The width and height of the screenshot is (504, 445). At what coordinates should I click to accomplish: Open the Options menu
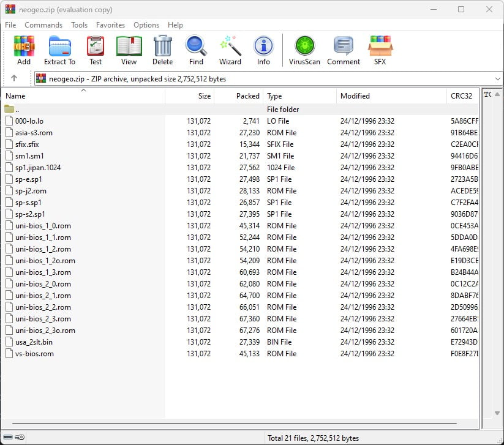pos(146,24)
